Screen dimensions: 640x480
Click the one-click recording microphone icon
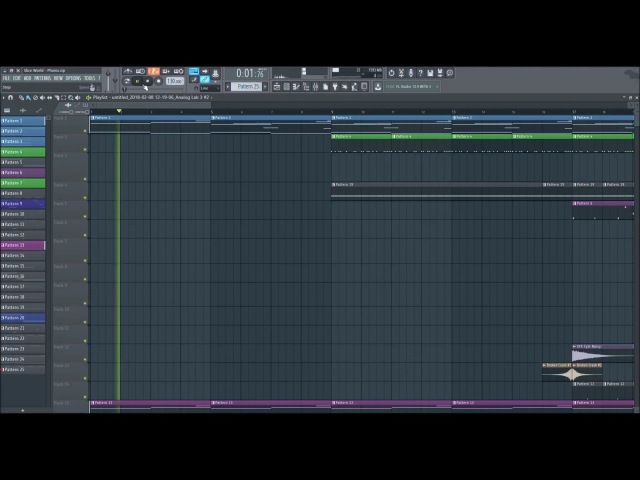(x=411, y=73)
